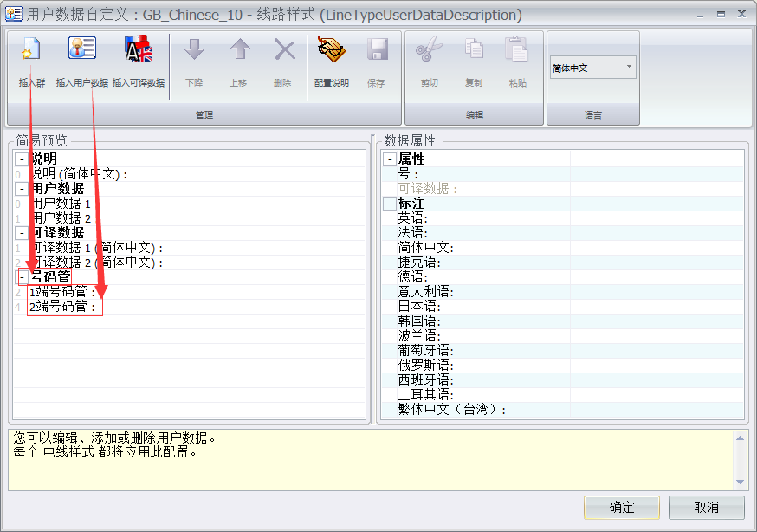Collapse the 标注 section
This screenshot has height=532, width=757.
click(x=390, y=204)
